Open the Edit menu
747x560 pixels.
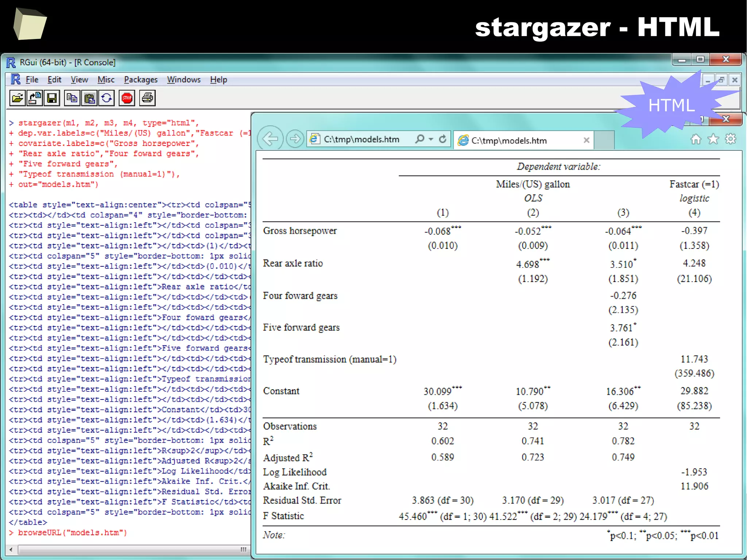point(54,80)
